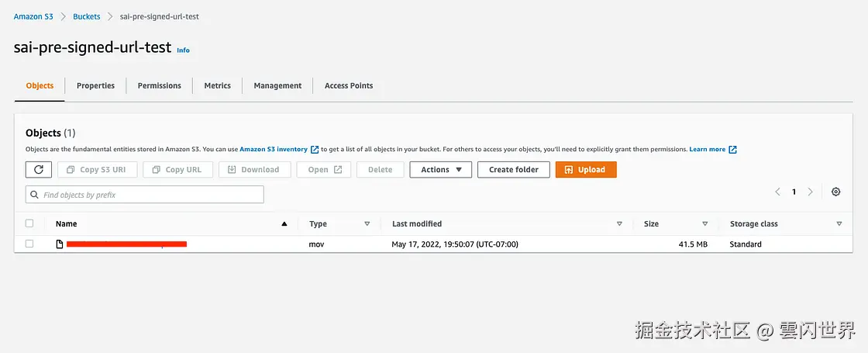868x353 pixels.
Task: Click the 'May 17, 2022, 19:50:07' cell
Action: [x=455, y=244]
